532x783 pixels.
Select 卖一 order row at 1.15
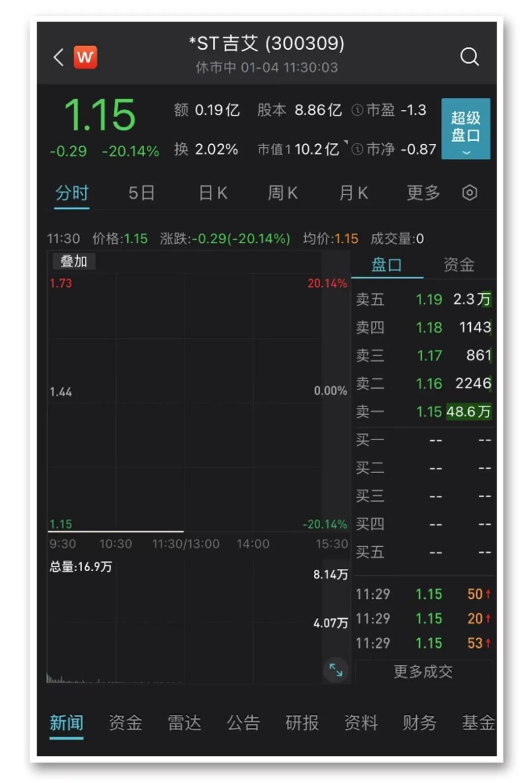coord(424,411)
